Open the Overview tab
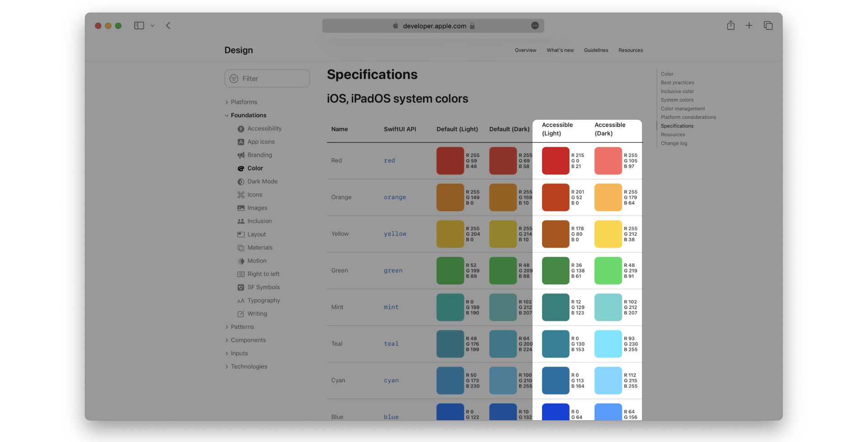868x442 pixels. (x=525, y=50)
